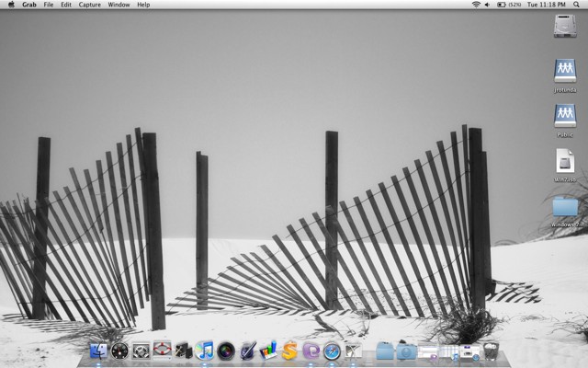
Task: Open Safari compass icon in Dock
Action: (x=332, y=351)
